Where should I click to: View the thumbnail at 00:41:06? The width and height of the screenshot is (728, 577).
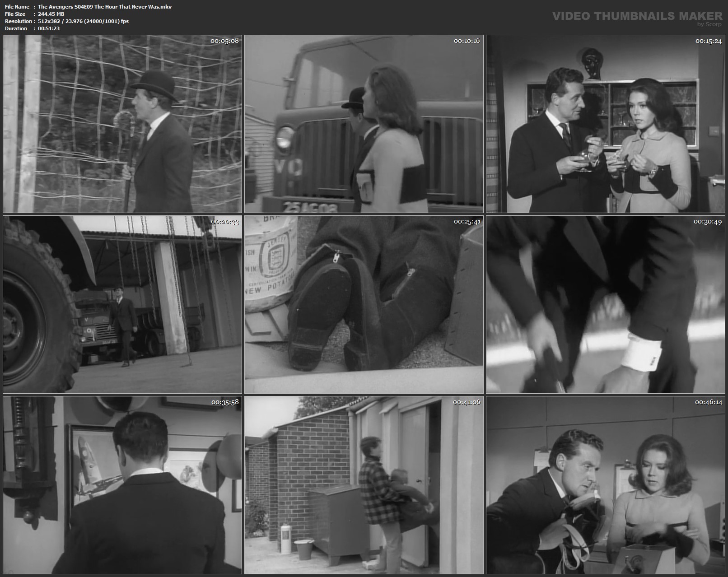point(364,485)
